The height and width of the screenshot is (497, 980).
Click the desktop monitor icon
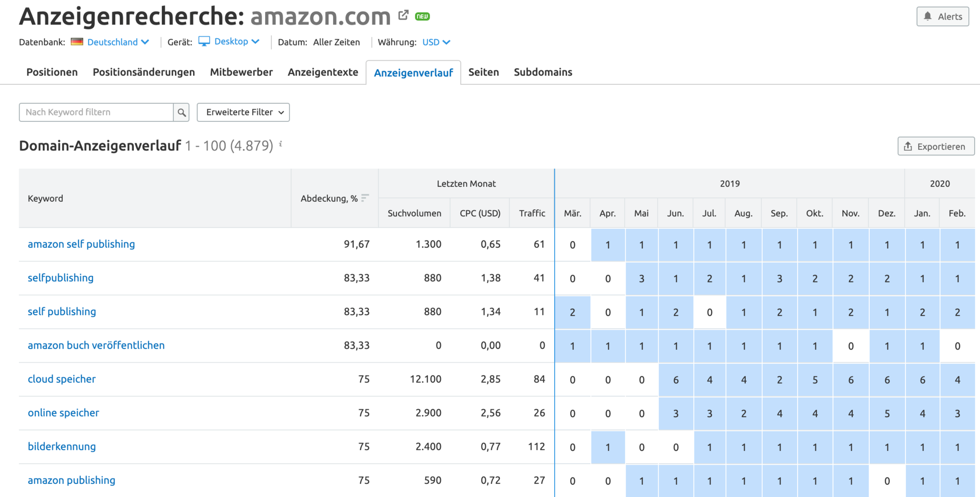204,42
